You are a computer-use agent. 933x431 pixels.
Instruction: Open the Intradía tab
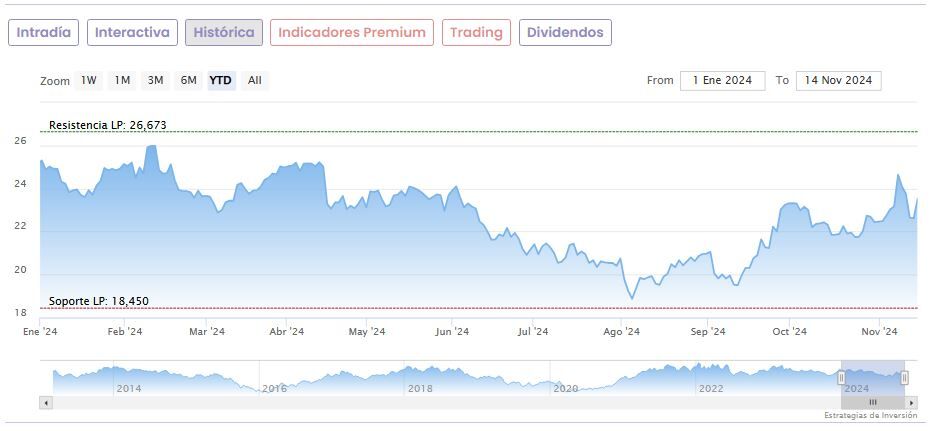click(44, 32)
